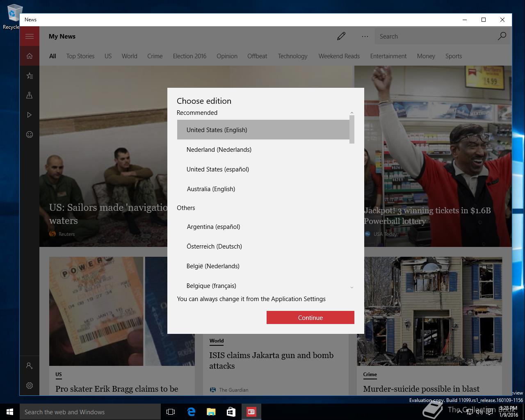
Task: Open File Explorer from the taskbar
Action: pyautogui.click(x=211, y=412)
